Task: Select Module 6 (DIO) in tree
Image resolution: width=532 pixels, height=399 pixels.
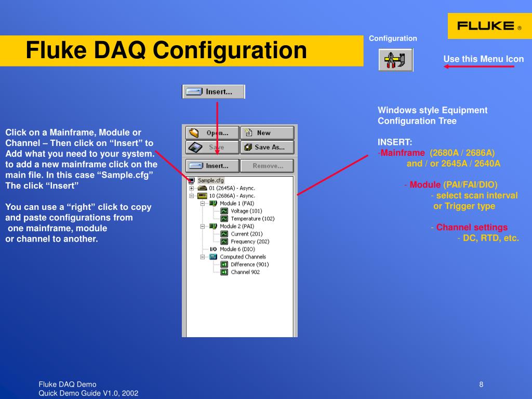Action: pos(237,249)
